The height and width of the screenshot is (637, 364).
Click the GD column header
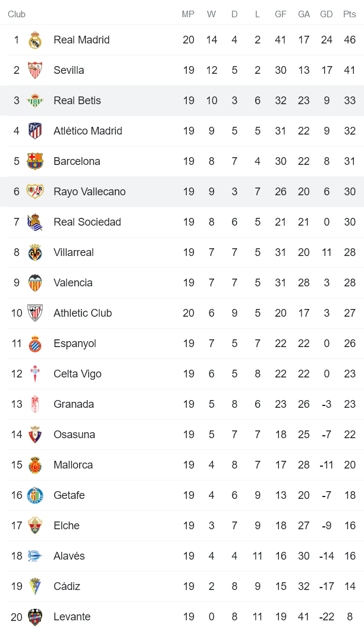click(327, 14)
